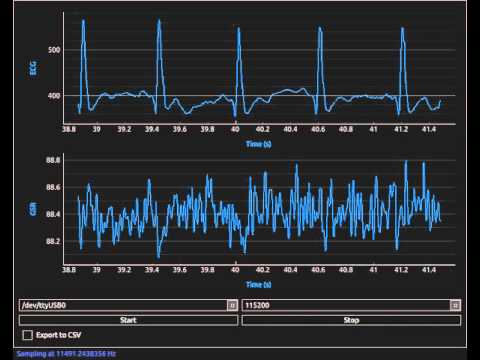This screenshot has width=480, height=360.
Task: Open the /dev/ttyUSB0 serial port dropdown
Action: pos(129,305)
